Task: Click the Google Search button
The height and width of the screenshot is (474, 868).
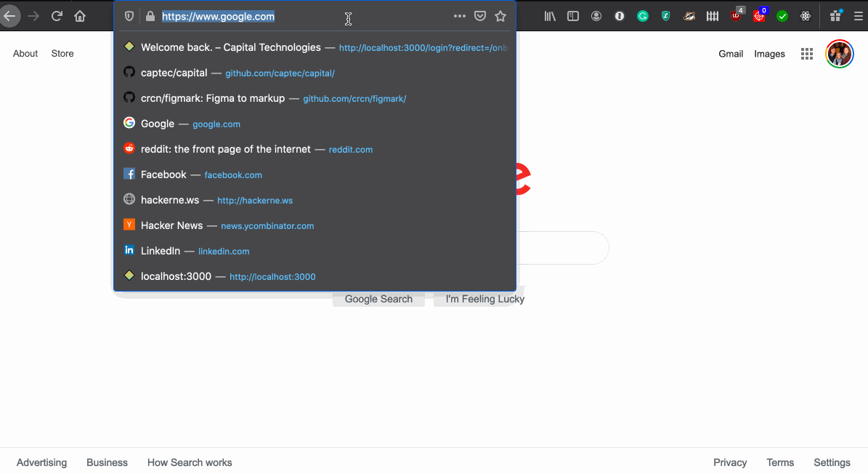Action: (378, 299)
